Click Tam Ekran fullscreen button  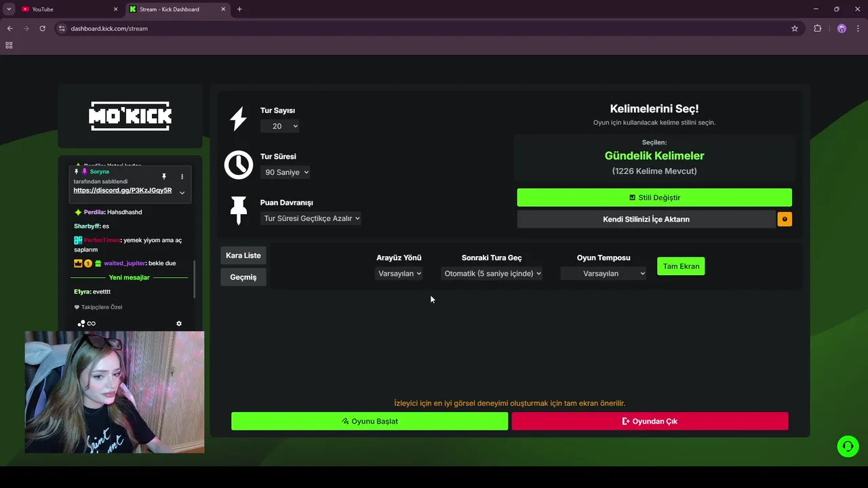(681, 266)
